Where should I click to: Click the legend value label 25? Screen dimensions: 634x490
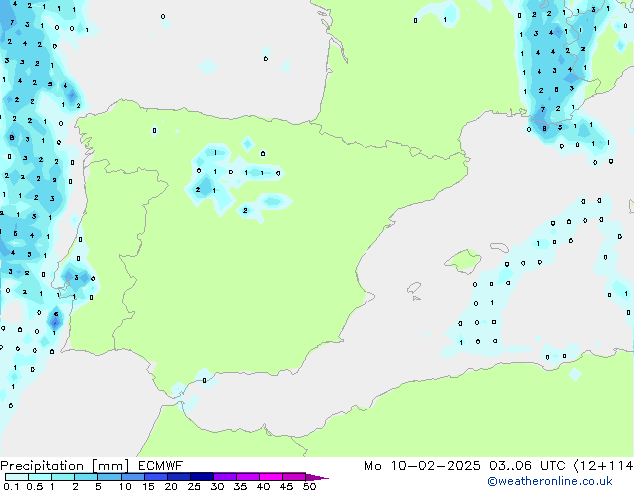click(193, 487)
